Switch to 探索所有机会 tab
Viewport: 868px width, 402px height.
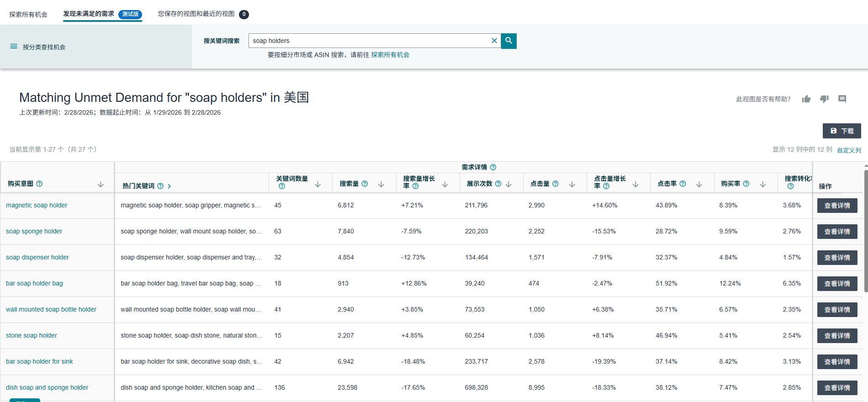coord(28,15)
